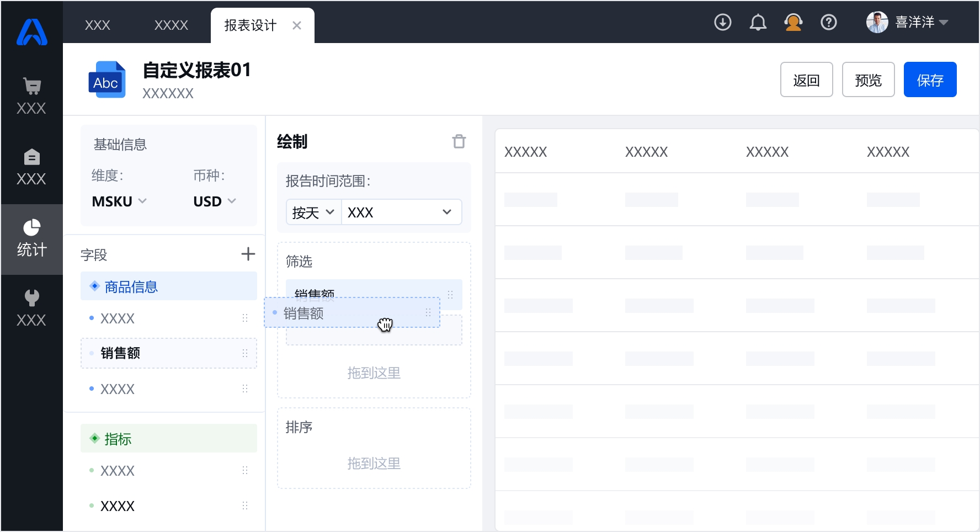Open the warehouse box sidebar section
The image size is (980, 532).
point(31,167)
